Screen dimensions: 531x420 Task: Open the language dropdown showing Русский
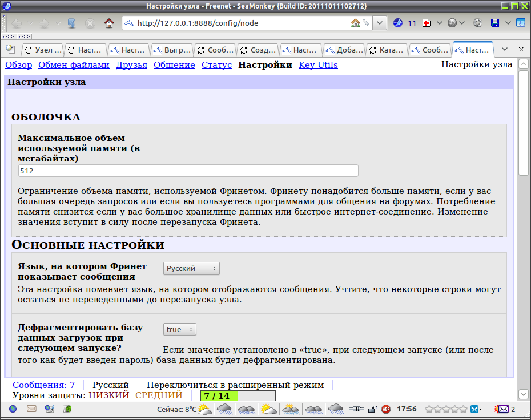pos(191,268)
